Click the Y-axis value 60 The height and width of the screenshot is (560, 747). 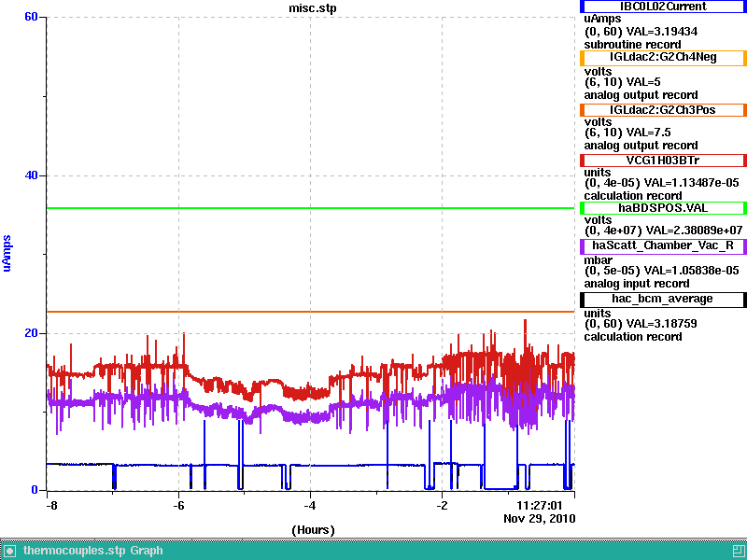[31, 17]
